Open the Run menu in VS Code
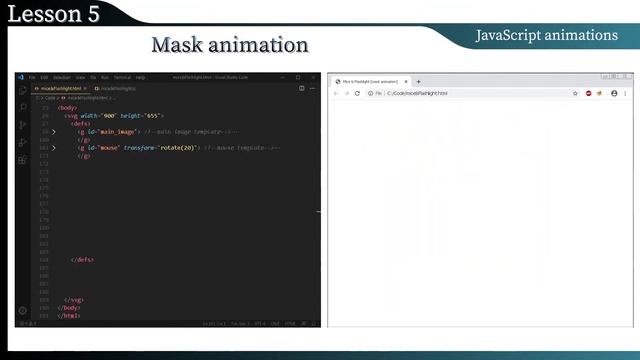 [x=105, y=77]
